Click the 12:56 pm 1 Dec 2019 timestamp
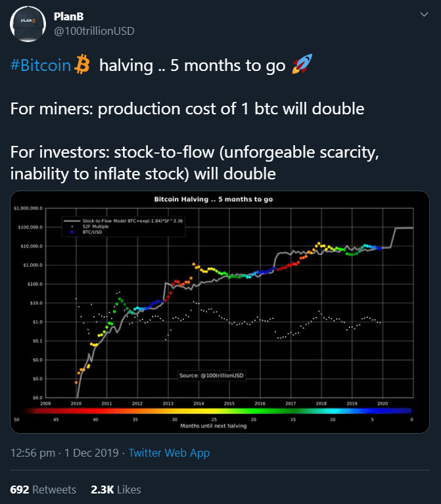 pos(64,453)
